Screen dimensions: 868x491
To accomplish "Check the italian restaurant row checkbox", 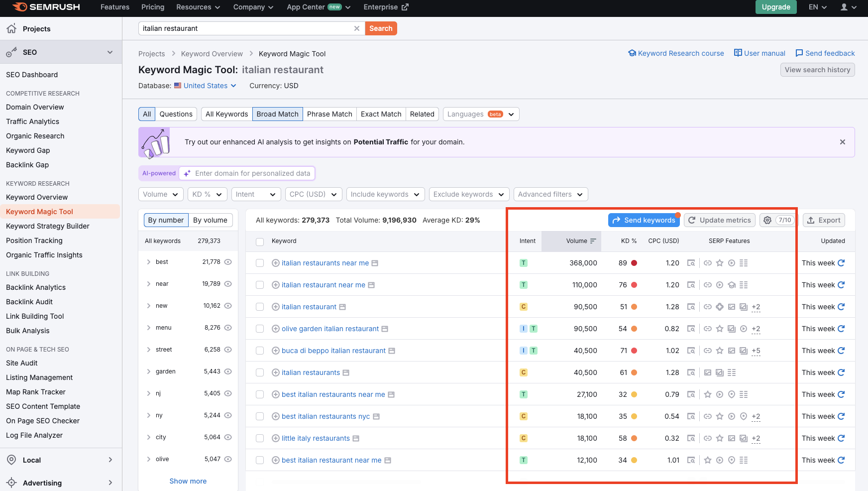I will pyautogui.click(x=260, y=307).
